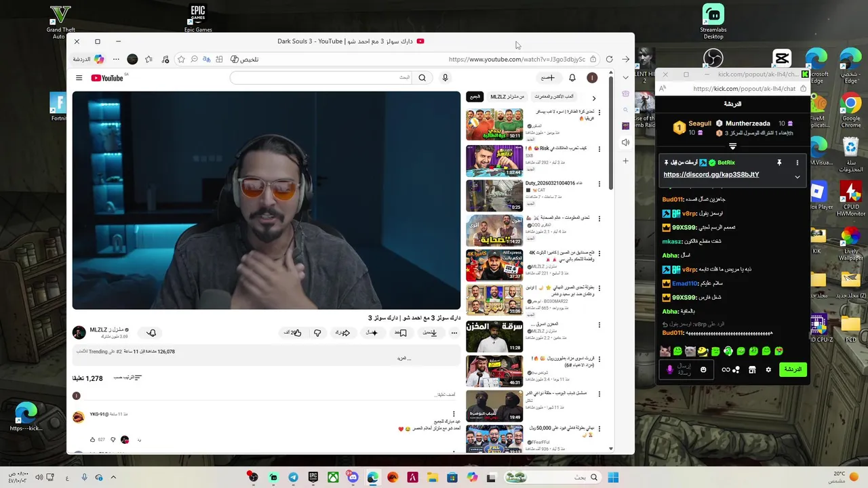The image size is (868, 488).
Task: Dislike the video with thumbs-down button
Action: [x=317, y=333]
